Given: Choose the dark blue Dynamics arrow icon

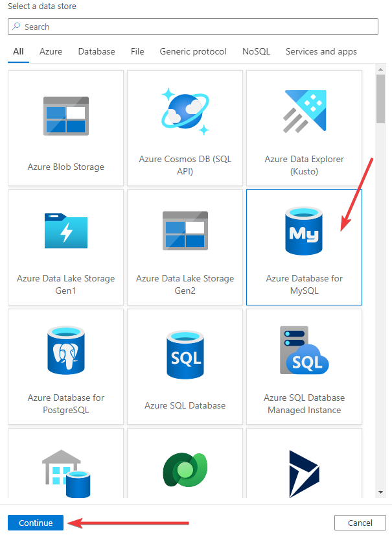Looking at the screenshot, I should [304, 474].
